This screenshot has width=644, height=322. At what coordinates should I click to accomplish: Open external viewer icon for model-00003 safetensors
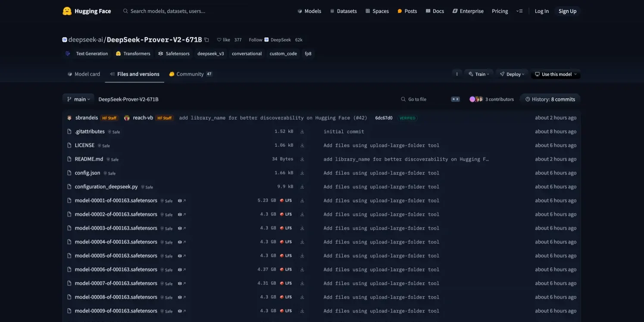(x=182, y=228)
